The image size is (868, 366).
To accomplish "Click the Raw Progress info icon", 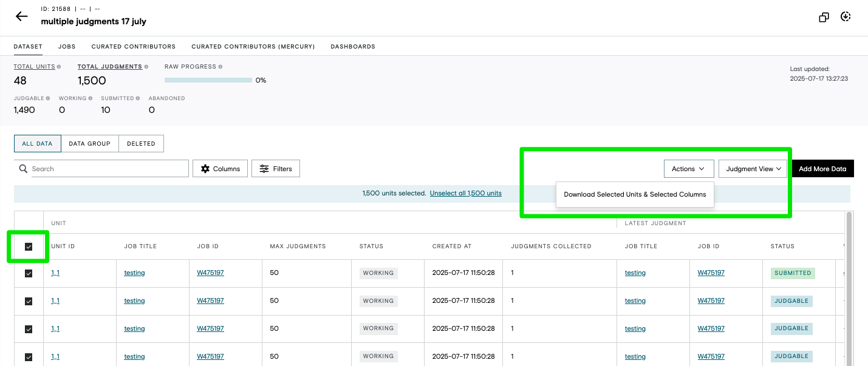I will [x=220, y=67].
